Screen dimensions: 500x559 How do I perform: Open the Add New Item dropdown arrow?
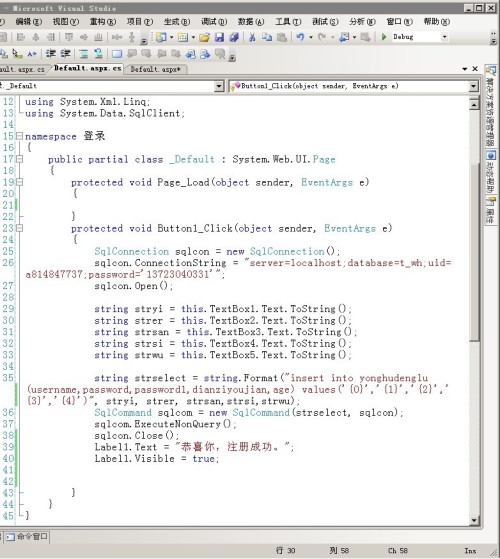pyautogui.click(x=193, y=37)
